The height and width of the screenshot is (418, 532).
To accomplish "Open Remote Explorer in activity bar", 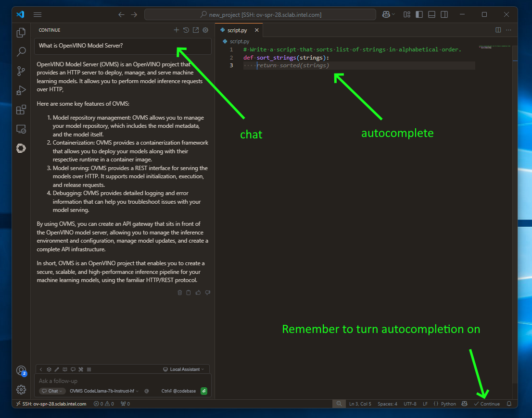I will tap(21, 129).
